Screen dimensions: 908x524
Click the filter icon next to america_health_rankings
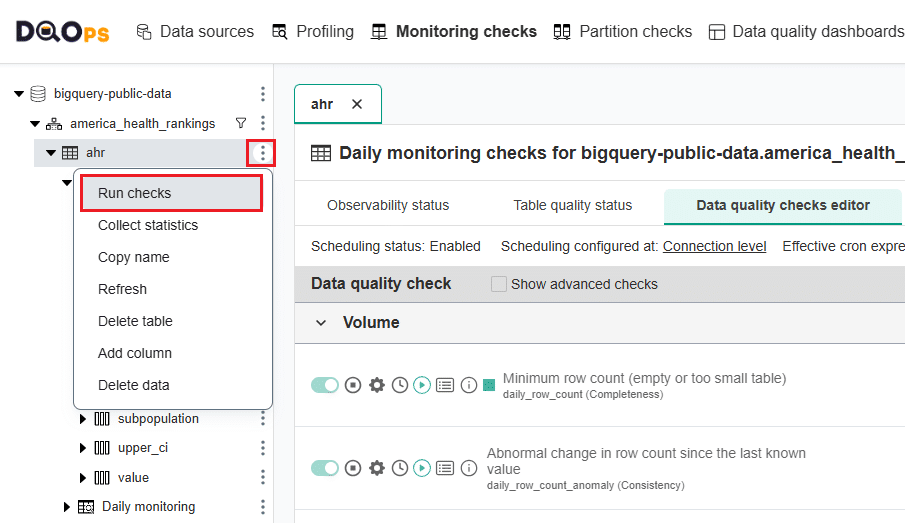(x=241, y=123)
